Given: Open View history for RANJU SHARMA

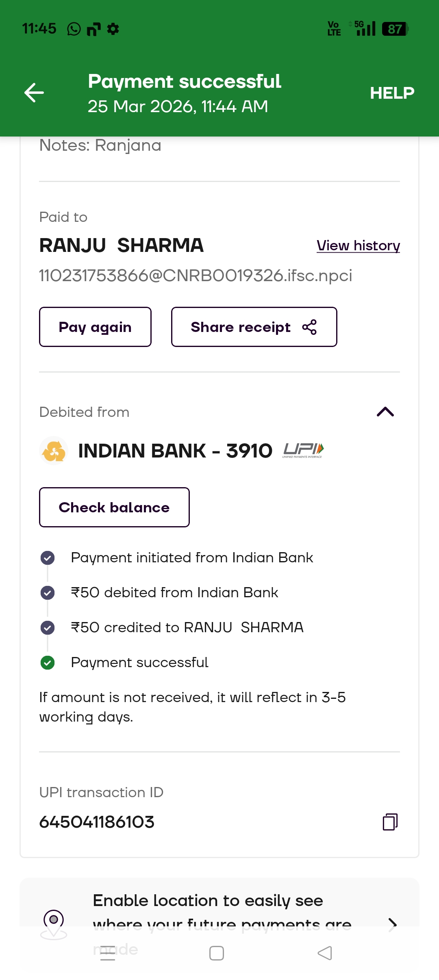Looking at the screenshot, I should pyautogui.click(x=358, y=246).
